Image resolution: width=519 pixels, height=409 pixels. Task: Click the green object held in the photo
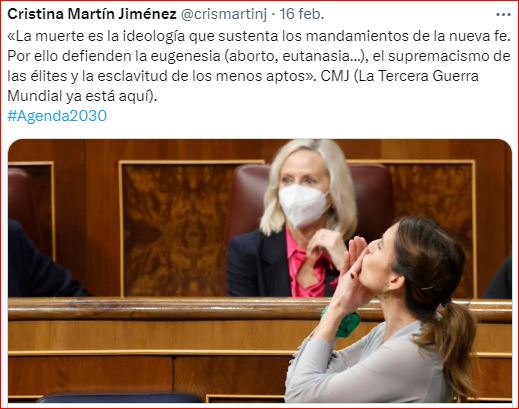(x=345, y=322)
